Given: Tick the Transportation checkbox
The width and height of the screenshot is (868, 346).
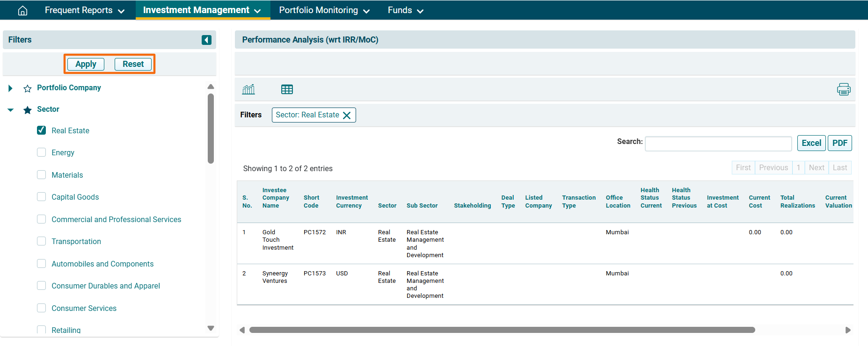Looking at the screenshot, I should coord(42,241).
